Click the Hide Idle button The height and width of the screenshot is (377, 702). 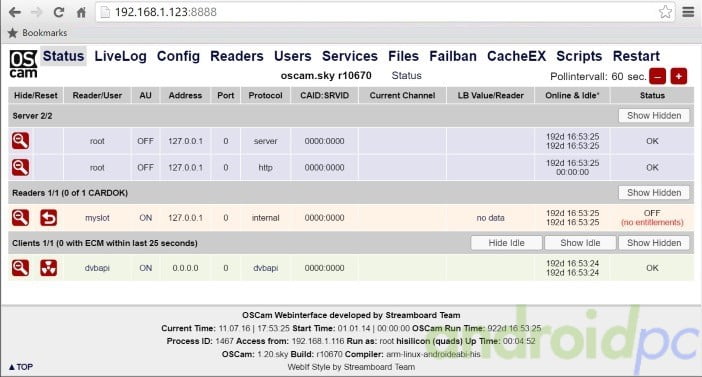click(506, 243)
